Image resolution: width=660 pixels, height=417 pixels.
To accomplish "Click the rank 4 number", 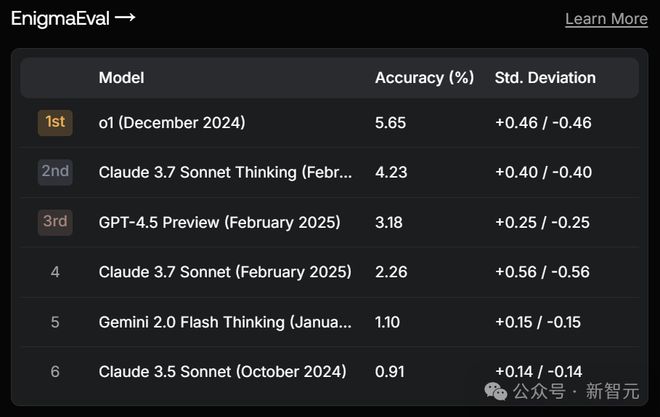I will [x=55, y=272].
